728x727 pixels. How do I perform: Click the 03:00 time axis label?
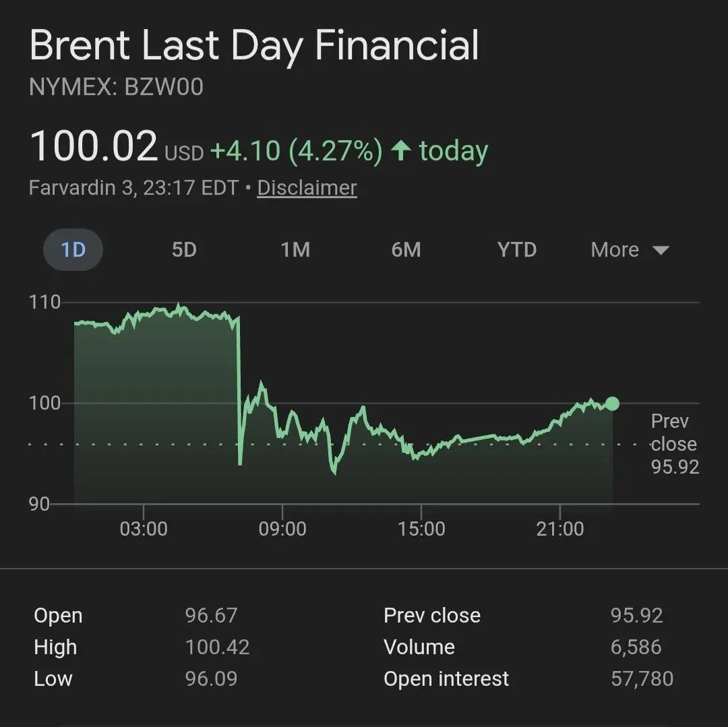144,529
